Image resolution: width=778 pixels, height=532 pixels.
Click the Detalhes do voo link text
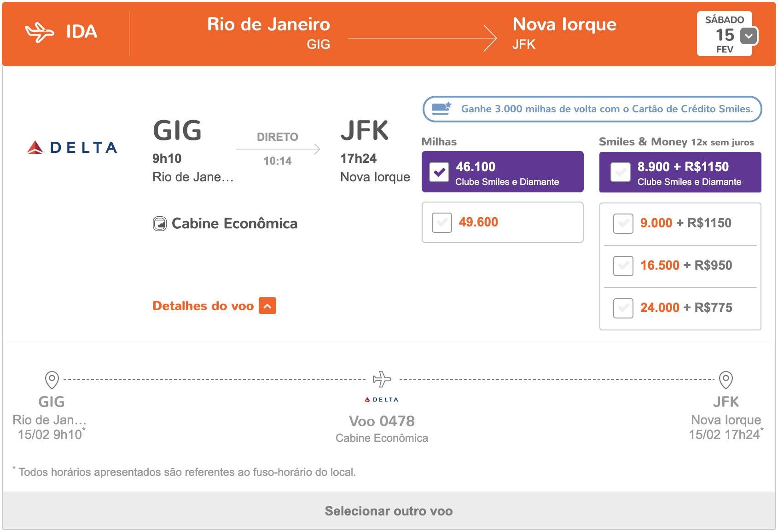(x=203, y=306)
